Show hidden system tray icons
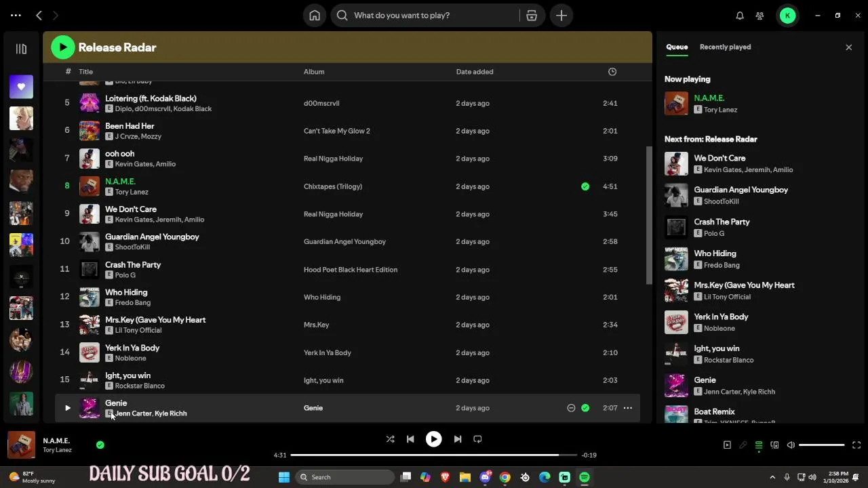The width and height of the screenshot is (868, 488). [772, 477]
